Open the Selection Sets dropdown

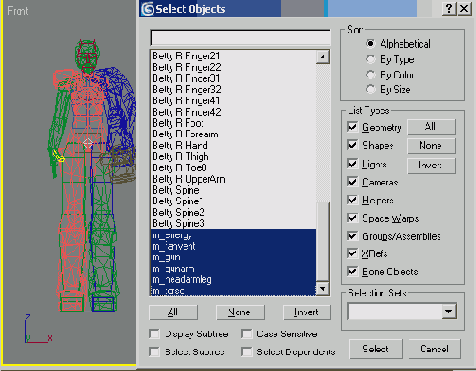449,312
